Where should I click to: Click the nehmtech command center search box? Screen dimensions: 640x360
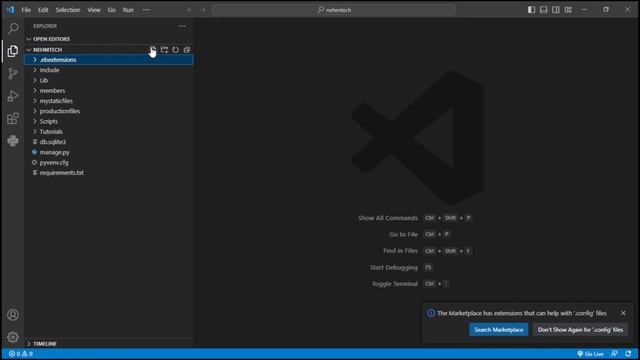pyautogui.click(x=333, y=10)
